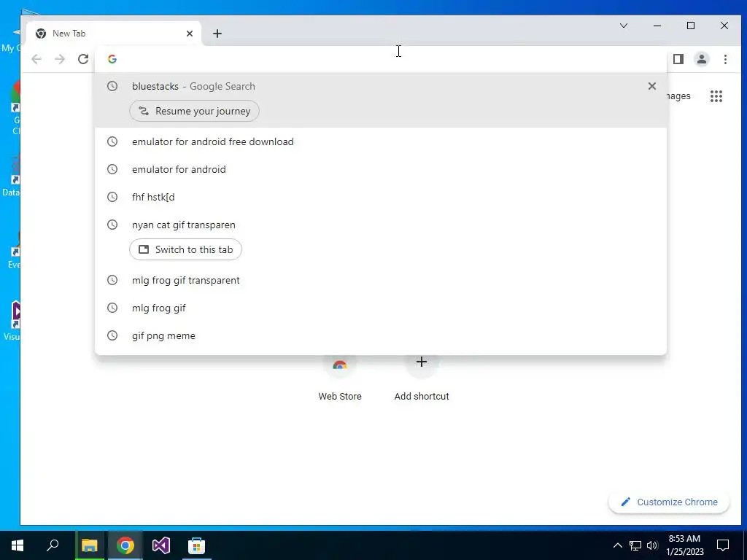This screenshot has height=560, width=747.
Task: Select 'fhf hstk[d' suggestion
Action: point(381,197)
